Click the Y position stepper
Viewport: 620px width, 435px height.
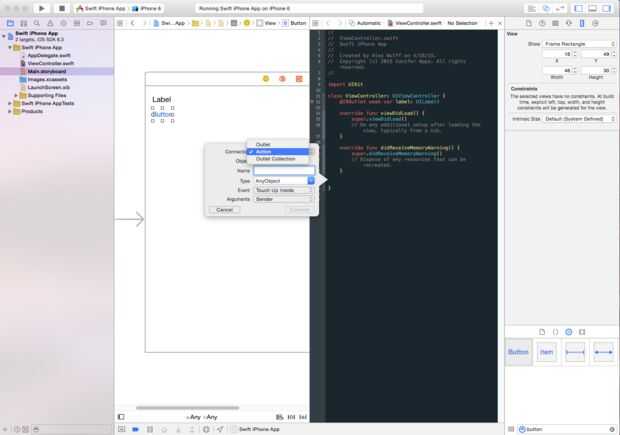click(614, 54)
